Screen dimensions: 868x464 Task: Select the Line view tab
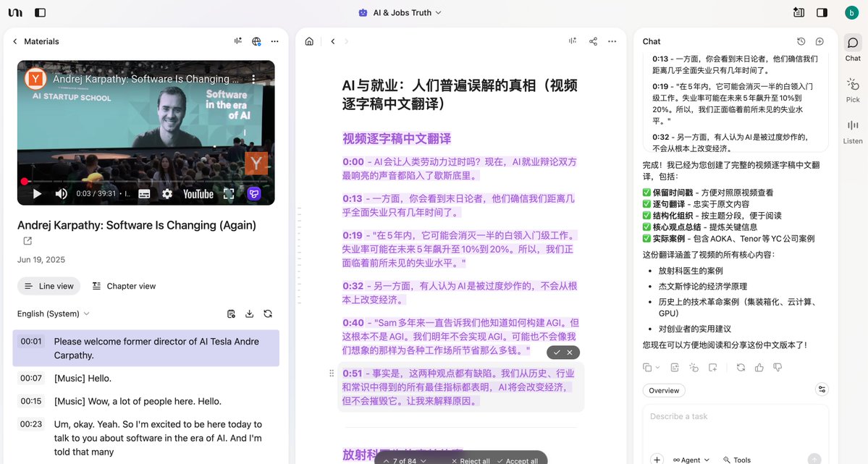[x=49, y=286]
